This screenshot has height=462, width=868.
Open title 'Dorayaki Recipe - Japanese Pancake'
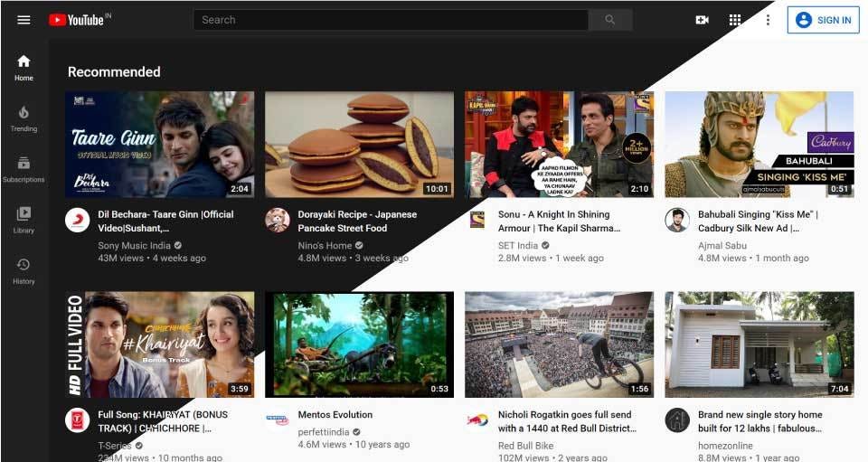coord(357,221)
